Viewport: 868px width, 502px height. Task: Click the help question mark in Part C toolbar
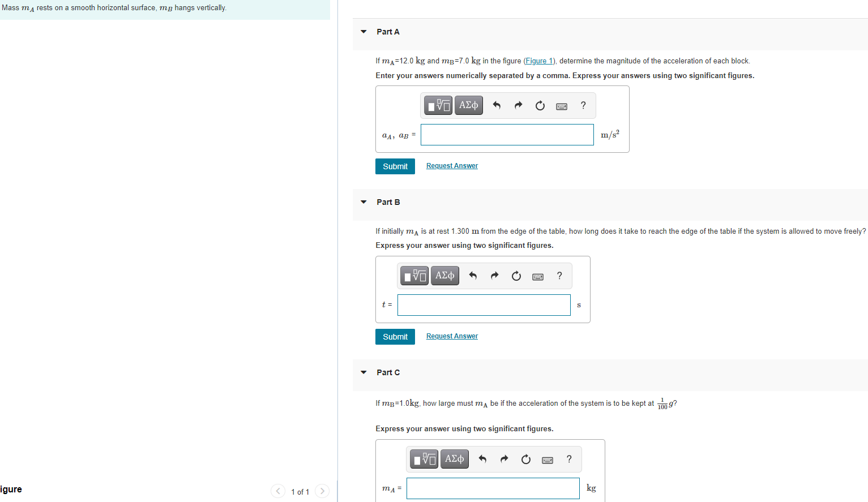tap(568, 460)
